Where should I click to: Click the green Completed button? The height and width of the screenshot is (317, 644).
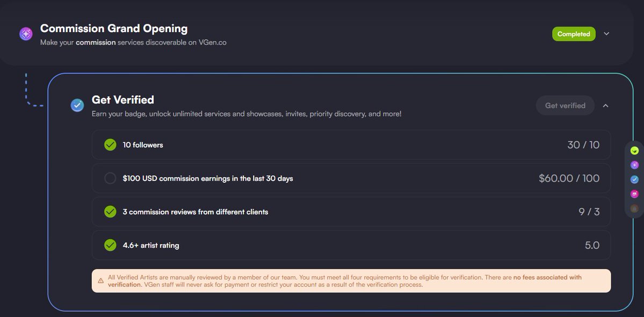(574, 34)
